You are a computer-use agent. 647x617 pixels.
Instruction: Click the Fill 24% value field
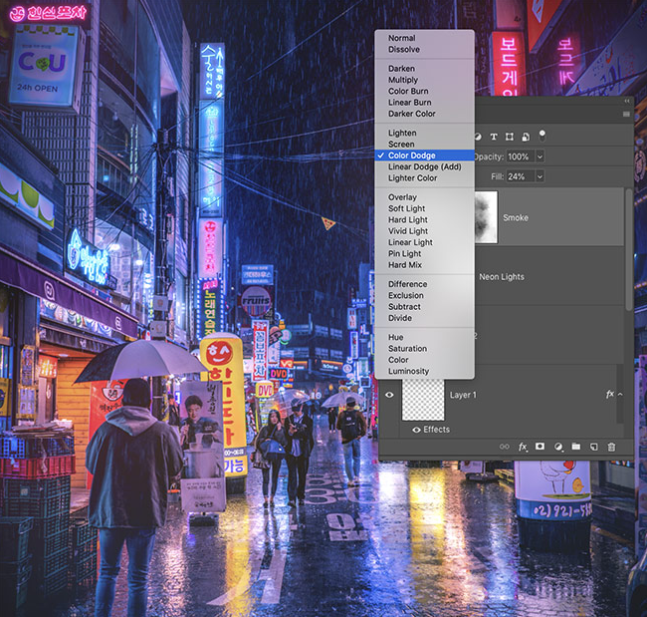point(520,177)
